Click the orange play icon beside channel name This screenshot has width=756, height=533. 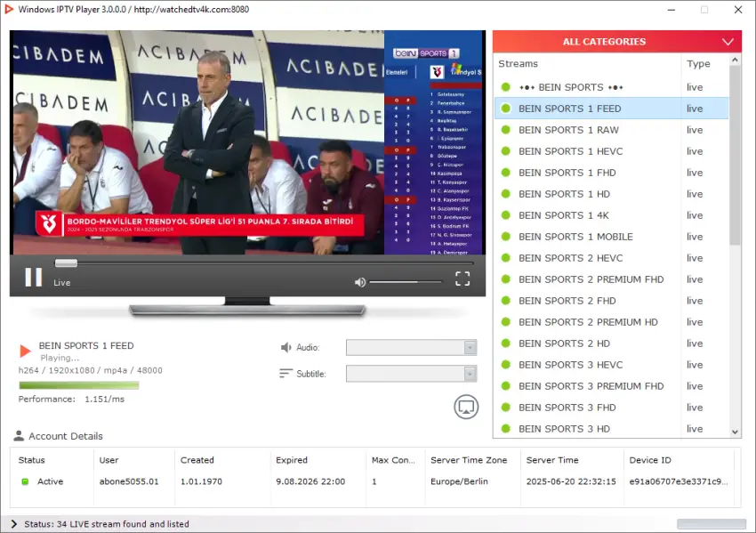coord(25,351)
